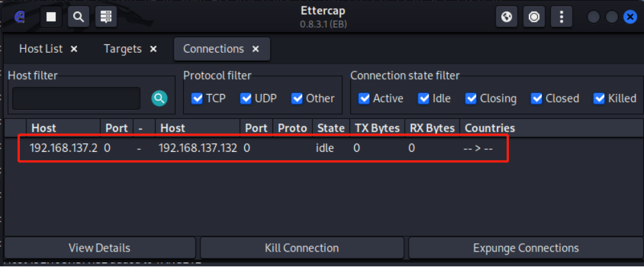The image size is (644, 267).
Task: Switch to the Host List tab
Action: coord(40,49)
